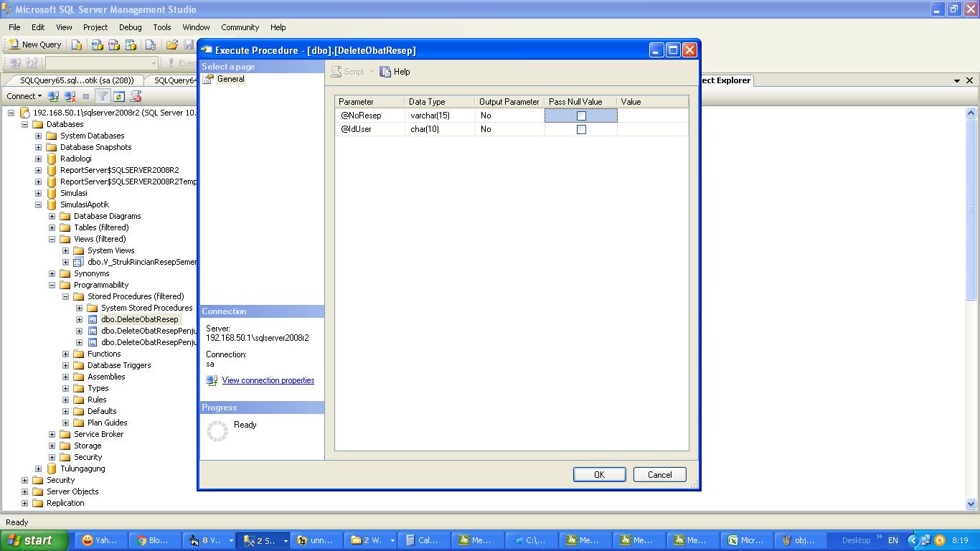The image size is (980, 551).
Task: Refresh the Object Explorer tree
Action: coord(119,96)
